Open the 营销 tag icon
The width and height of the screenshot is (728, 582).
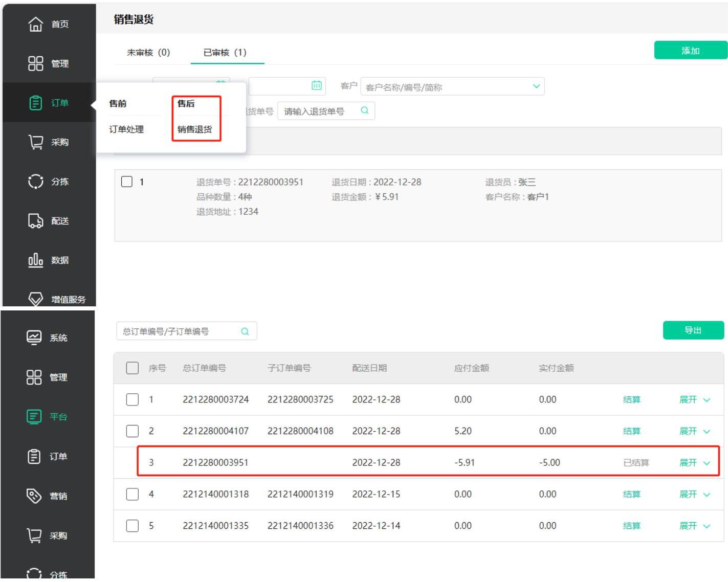(x=34, y=496)
